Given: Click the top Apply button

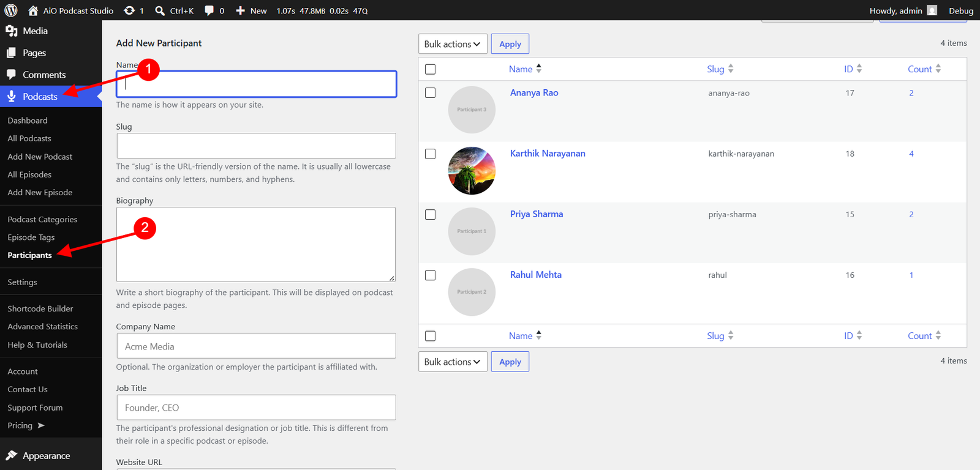Looking at the screenshot, I should (510, 44).
